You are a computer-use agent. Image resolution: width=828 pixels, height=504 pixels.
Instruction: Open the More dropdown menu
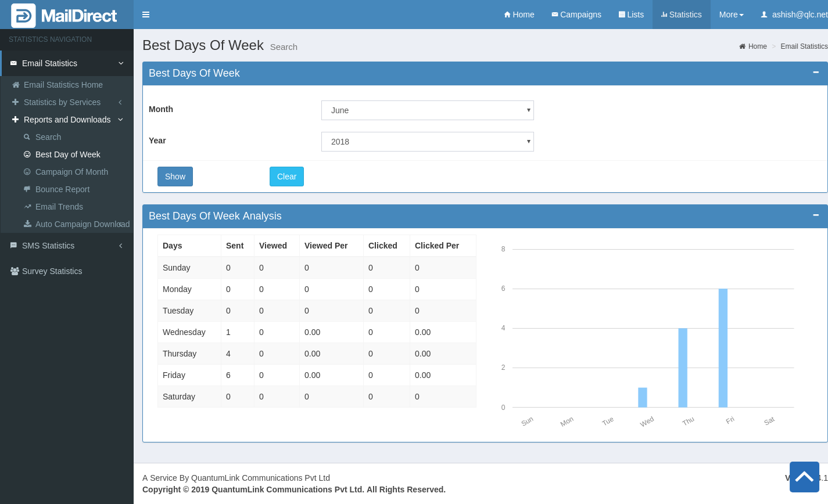[x=731, y=15]
